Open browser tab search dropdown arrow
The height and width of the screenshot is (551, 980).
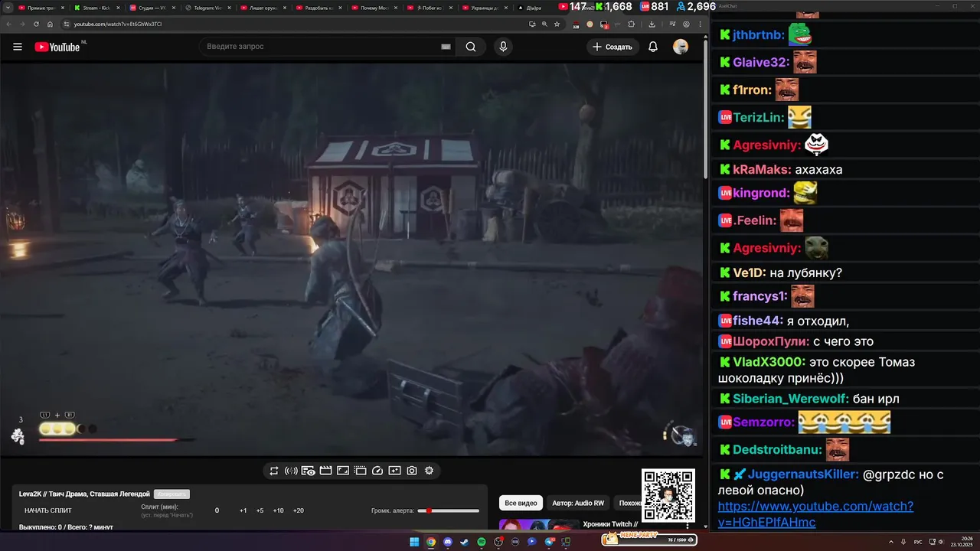(x=6, y=7)
